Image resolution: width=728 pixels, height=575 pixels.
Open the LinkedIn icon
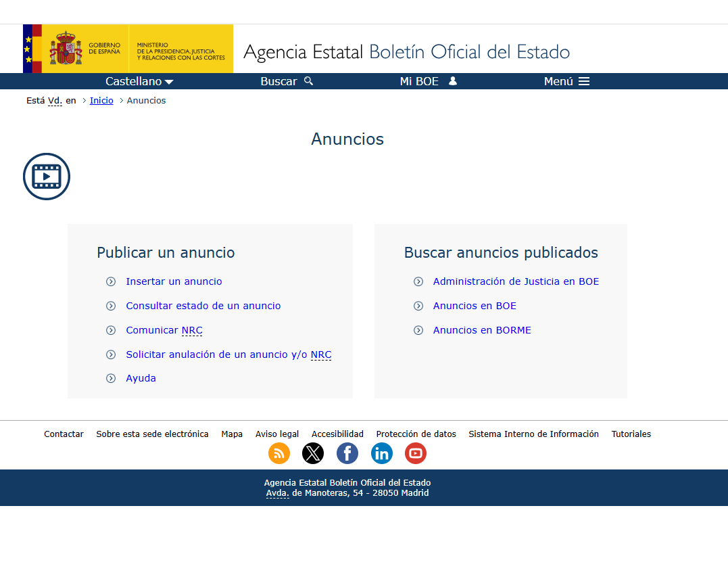tap(382, 453)
